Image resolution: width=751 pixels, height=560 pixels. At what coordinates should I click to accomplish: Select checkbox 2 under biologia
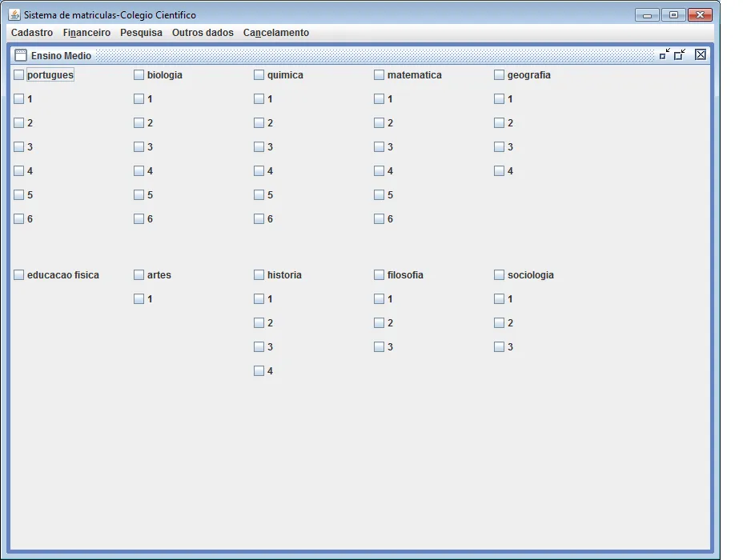pos(139,122)
